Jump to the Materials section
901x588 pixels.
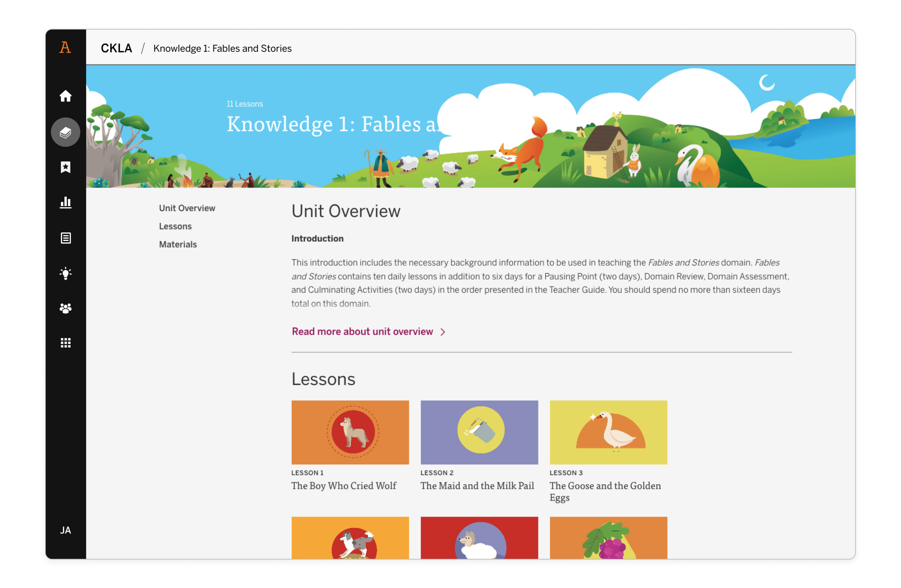tap(178, 244)
